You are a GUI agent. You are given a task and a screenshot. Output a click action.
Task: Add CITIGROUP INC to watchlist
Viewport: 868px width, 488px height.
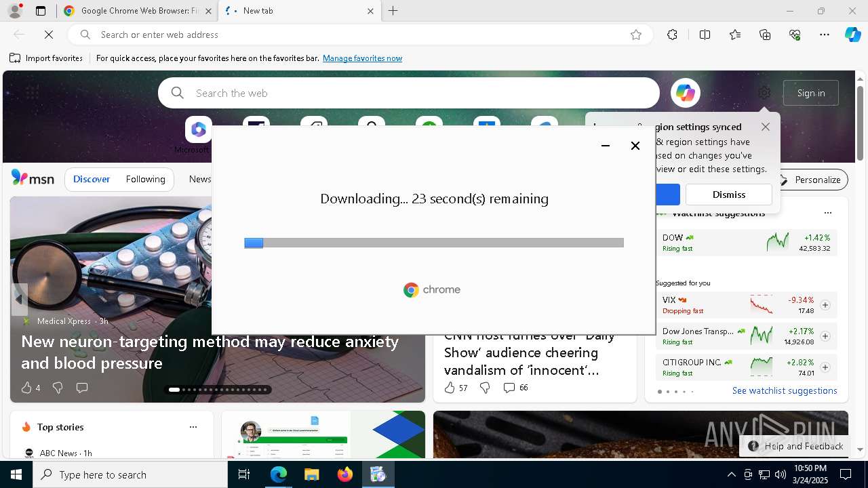825,367
